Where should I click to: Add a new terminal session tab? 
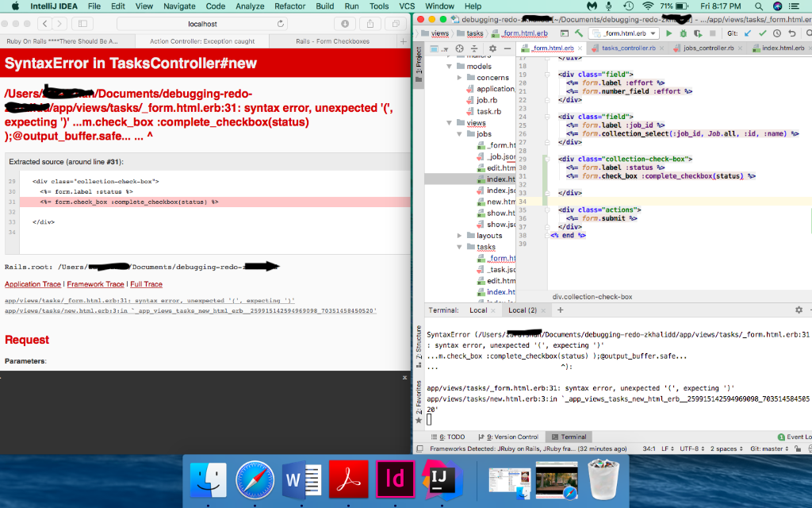click(561, 310)
